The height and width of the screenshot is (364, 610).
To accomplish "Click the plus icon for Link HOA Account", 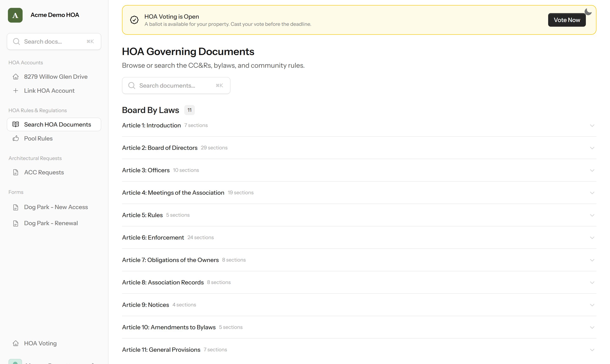I will (x=16, y=91).
